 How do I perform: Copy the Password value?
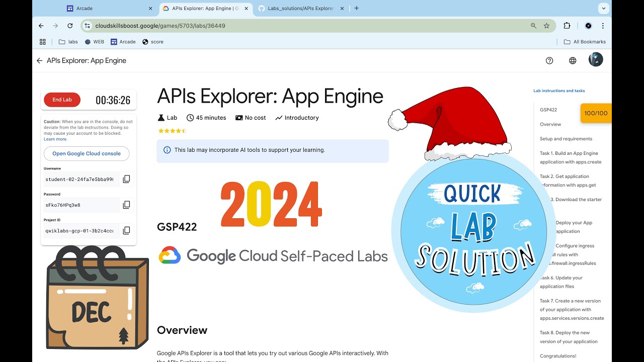click(x=127, y=205)
